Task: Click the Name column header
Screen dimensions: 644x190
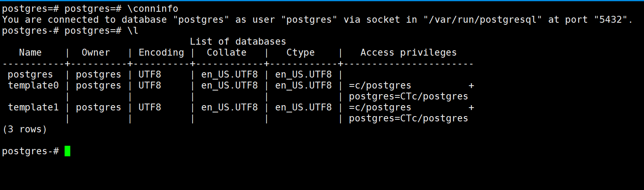Action: (x=30, y=52)
